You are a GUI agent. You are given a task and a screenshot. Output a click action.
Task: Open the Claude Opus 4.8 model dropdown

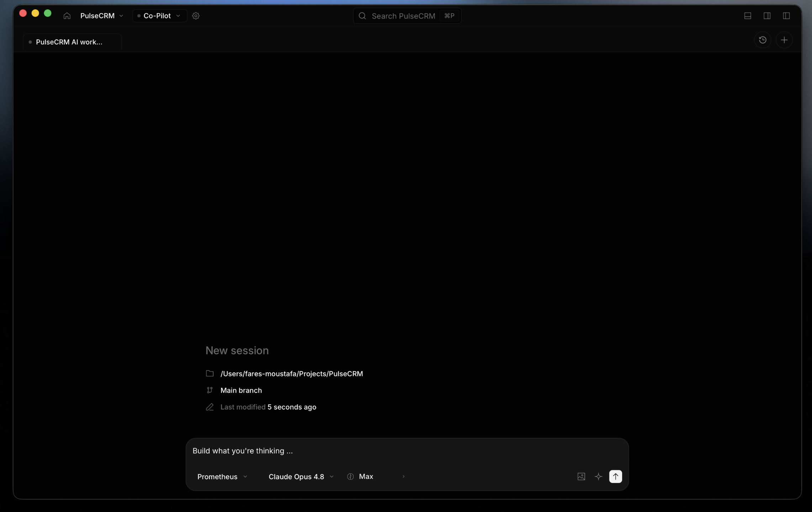(x=301, y=476)
